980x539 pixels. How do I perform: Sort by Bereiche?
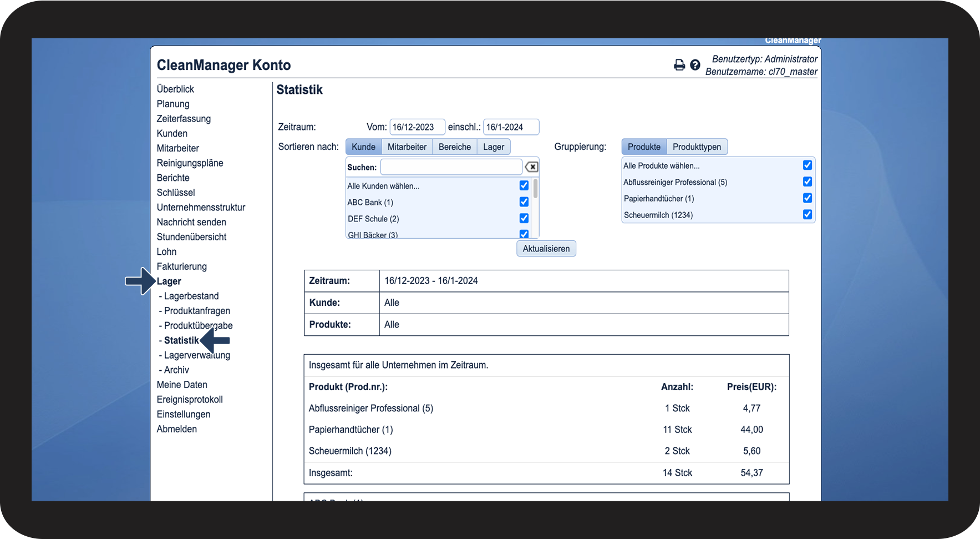pyautogui.click(x=454, y=147)
